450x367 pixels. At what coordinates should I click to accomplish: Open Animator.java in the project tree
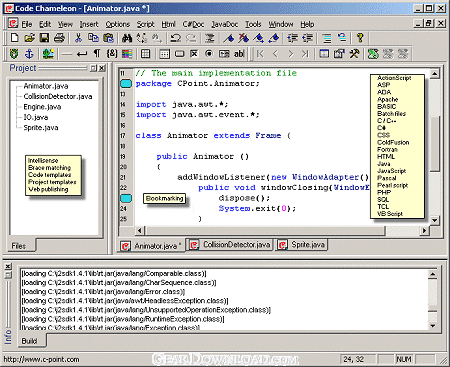point(46,86)
